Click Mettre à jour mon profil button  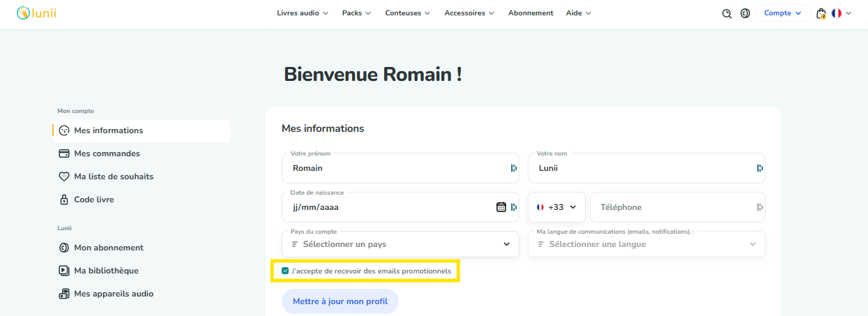tap(340, 301)
